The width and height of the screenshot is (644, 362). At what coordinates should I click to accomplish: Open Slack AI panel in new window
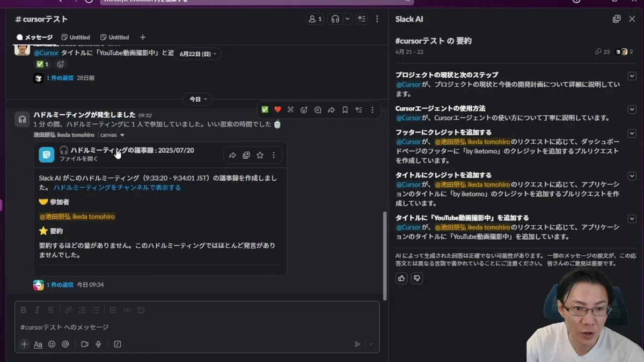click(x=617, y=19)
